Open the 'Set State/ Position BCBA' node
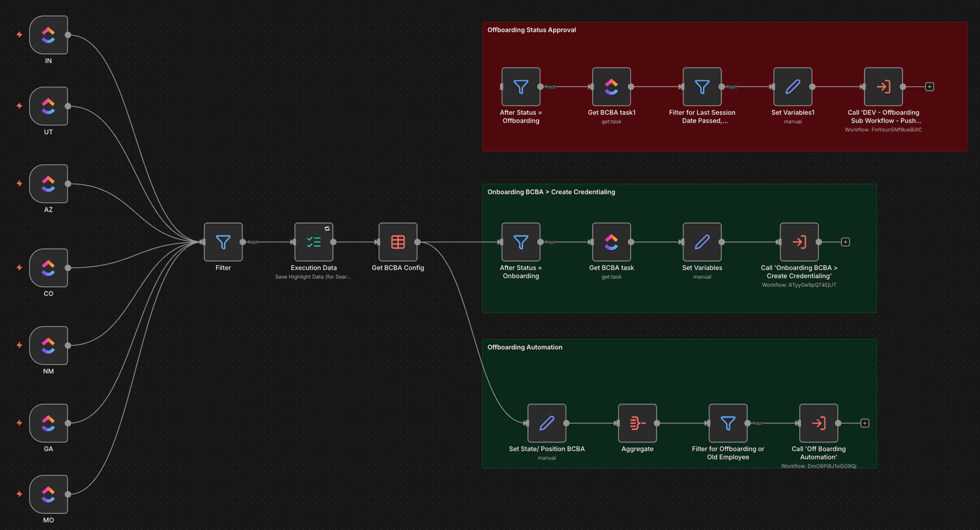This screenshot has width=980, height=530. 546,423
